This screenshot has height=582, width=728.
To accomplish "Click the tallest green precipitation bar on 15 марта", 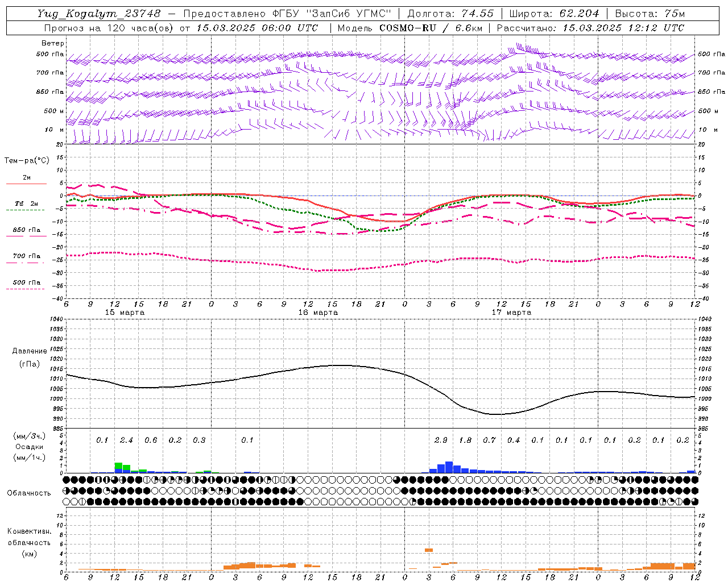I will [x=118, y=465].
